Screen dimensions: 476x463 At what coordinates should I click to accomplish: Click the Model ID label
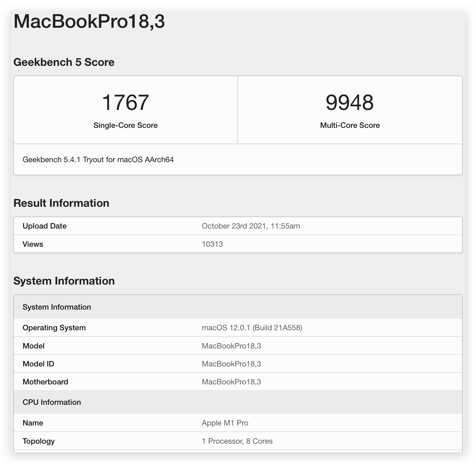pyautogui.click(x=38, y=364)
